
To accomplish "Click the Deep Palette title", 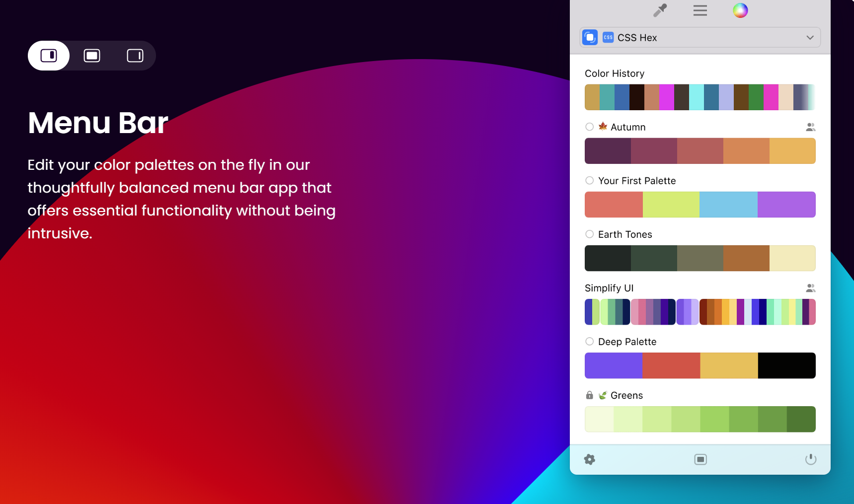I will tap(627, 342).
